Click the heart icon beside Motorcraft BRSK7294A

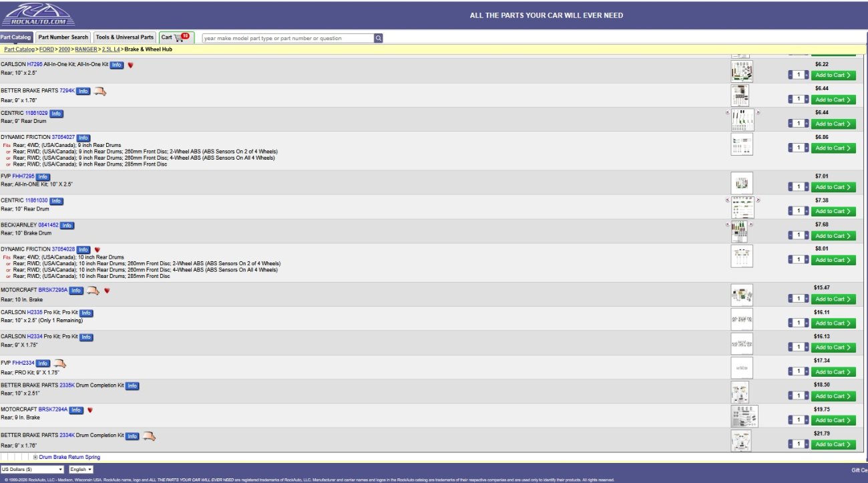point(90,410)
